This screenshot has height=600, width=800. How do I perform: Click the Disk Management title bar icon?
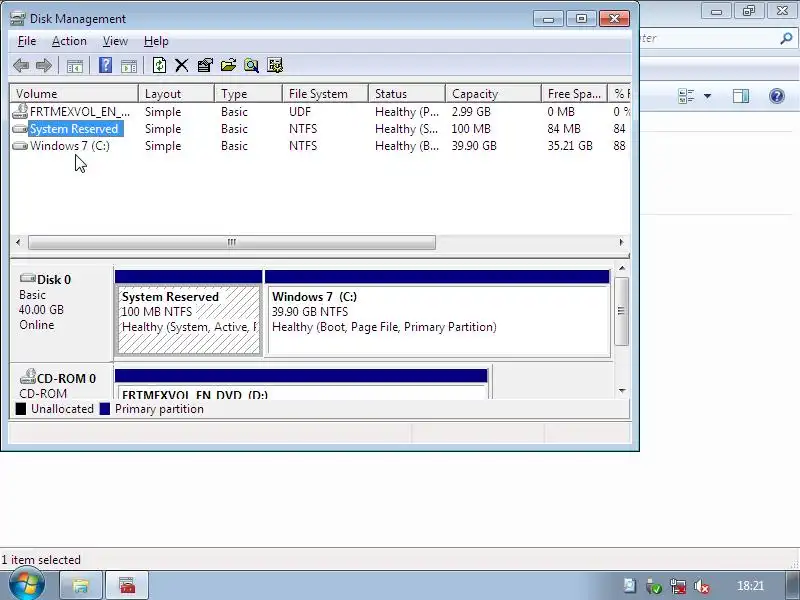pyautogui.click(x=18, y=19)
